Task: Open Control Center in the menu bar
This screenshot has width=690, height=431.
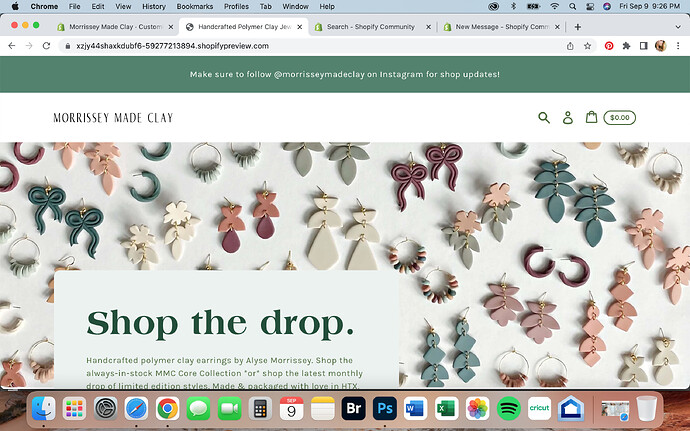Action: coord(590,6)
